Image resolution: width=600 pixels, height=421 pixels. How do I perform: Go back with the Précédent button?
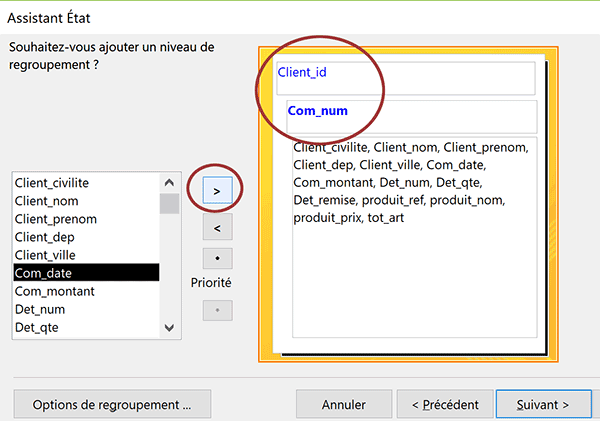coord(445,404)
